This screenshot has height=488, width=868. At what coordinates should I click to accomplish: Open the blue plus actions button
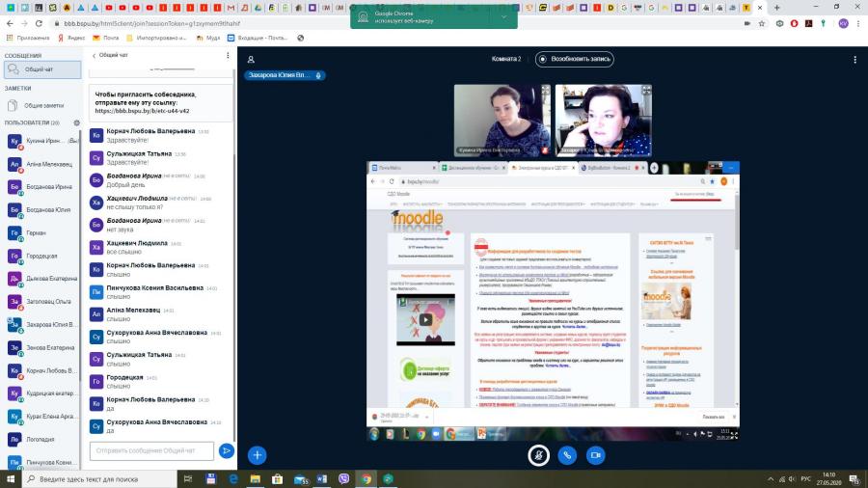click(257, 455)
